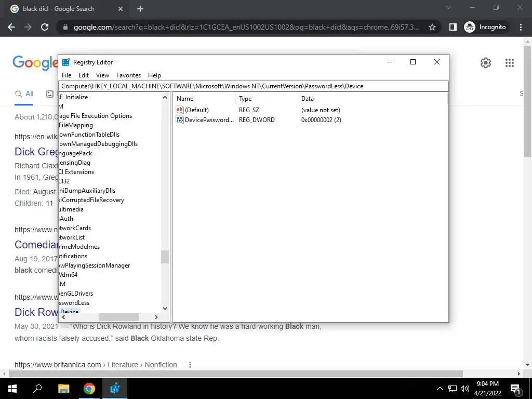Go back in Chrome browser

point(11,27)
